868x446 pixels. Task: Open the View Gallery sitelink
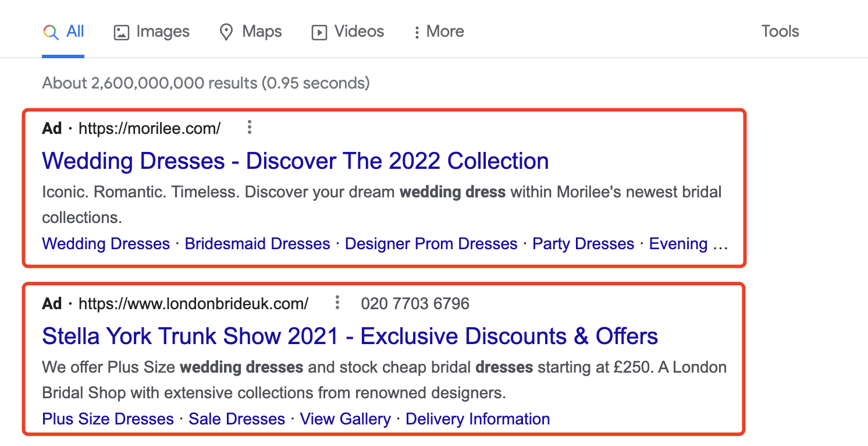[x=345, y=419]
